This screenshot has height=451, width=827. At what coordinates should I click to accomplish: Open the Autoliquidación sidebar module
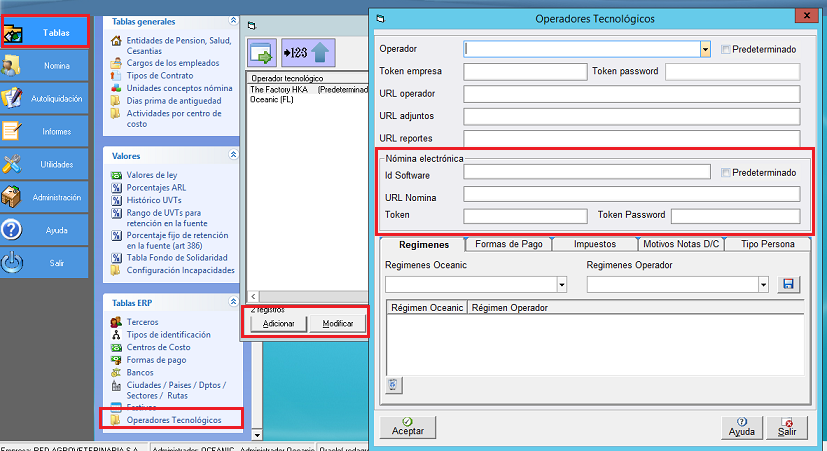coord(45,98)
